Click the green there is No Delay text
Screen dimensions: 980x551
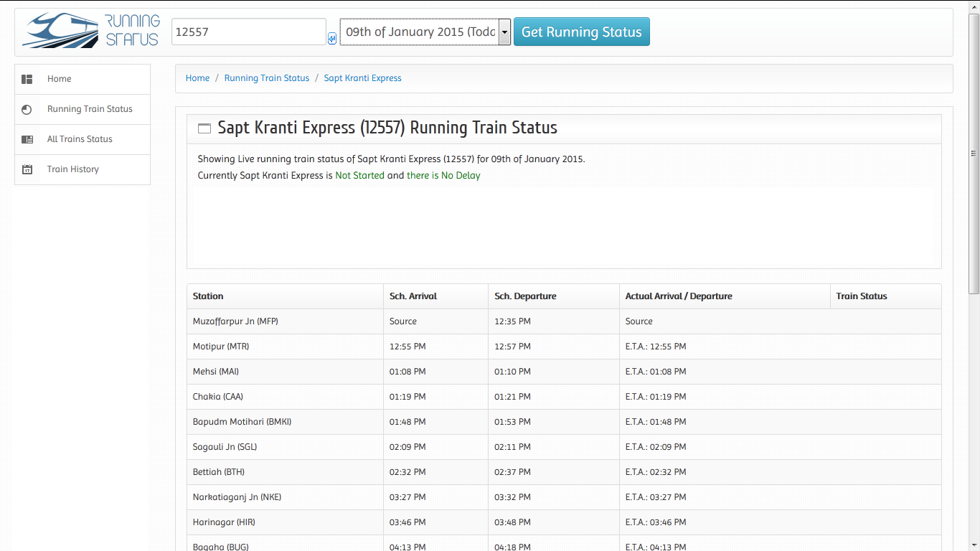click(x=443, y=176)
